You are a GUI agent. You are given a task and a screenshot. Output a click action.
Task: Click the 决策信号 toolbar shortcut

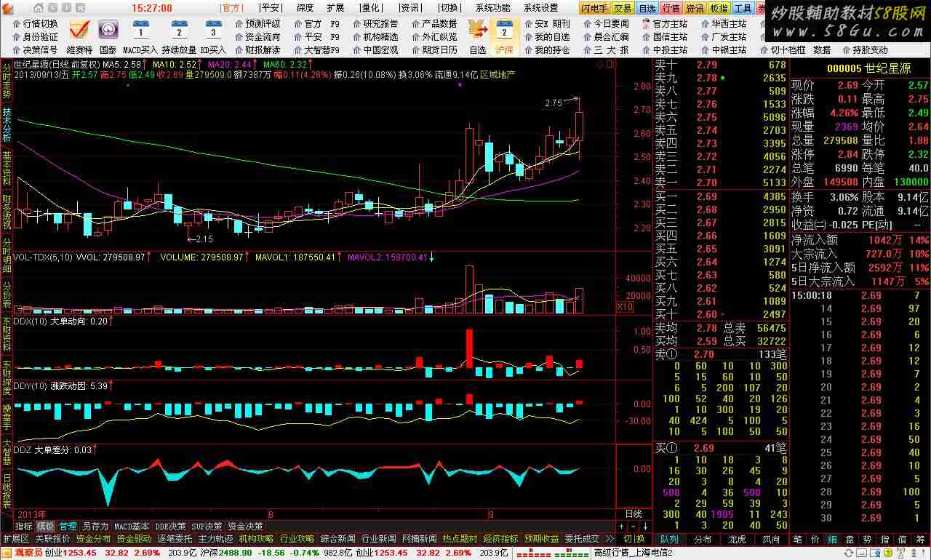coord(34,49)
